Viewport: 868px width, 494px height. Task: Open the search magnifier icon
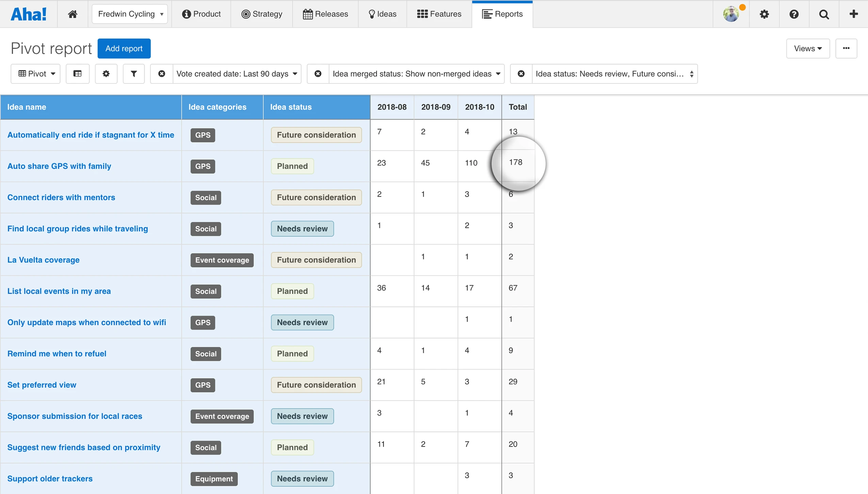824,14
